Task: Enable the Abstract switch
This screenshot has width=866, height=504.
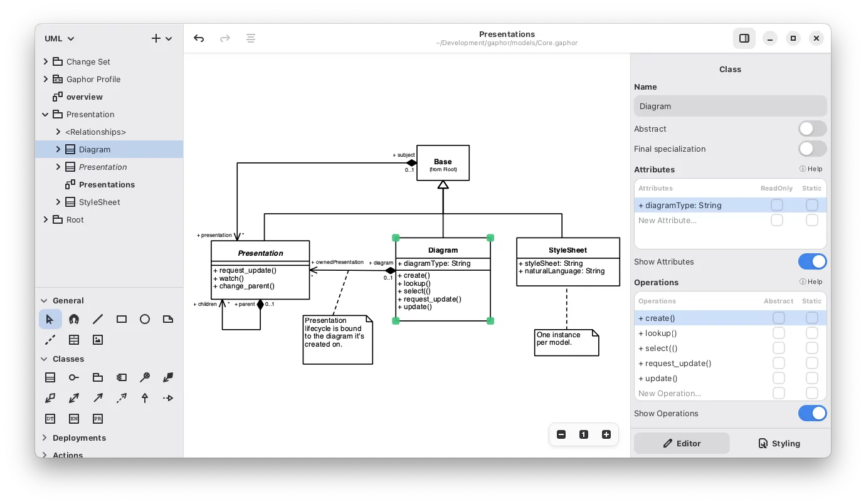Action: click(812, 129)
